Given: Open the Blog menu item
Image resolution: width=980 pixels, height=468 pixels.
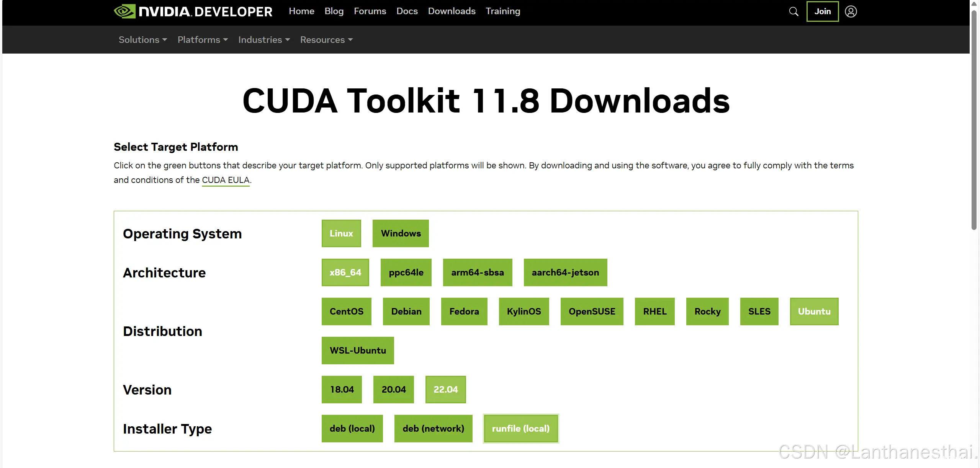Looking at the screenshot, I should [334, 11].
